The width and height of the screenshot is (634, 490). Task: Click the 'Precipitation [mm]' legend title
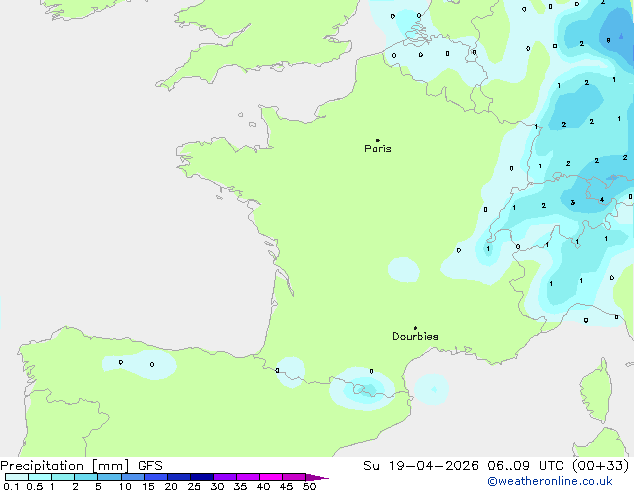point(64,466)
